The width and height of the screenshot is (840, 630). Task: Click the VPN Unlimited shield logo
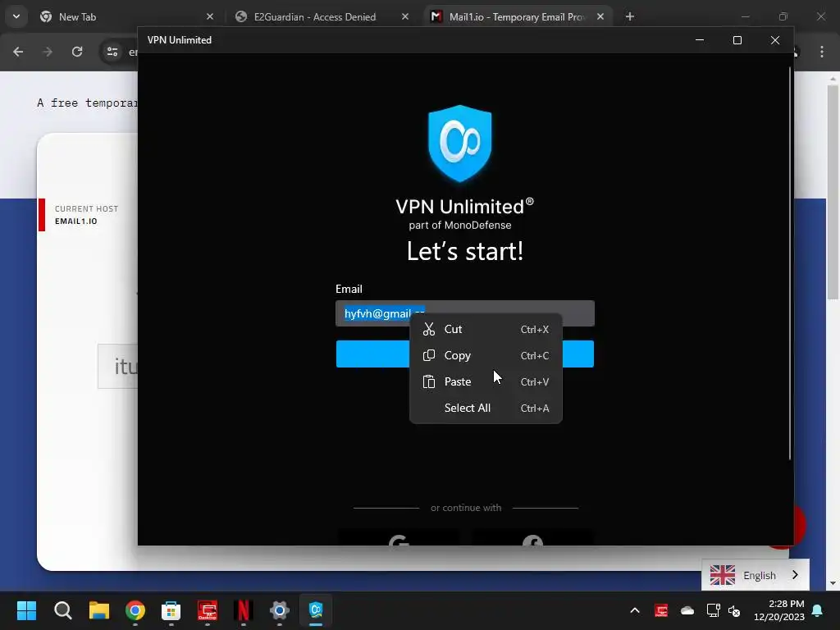[459, 144]
